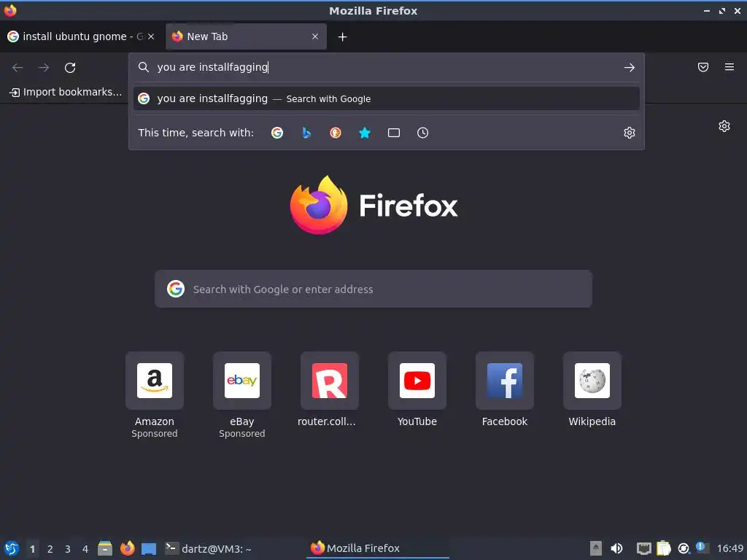Open a new tab with the plus button
Viewport: 747px width, 560px height.
[x=343, y=36]
